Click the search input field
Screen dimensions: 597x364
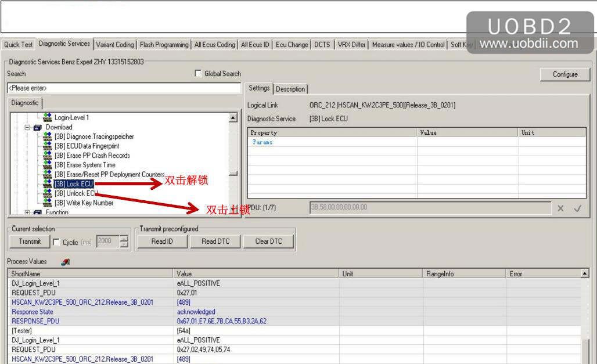124,88
